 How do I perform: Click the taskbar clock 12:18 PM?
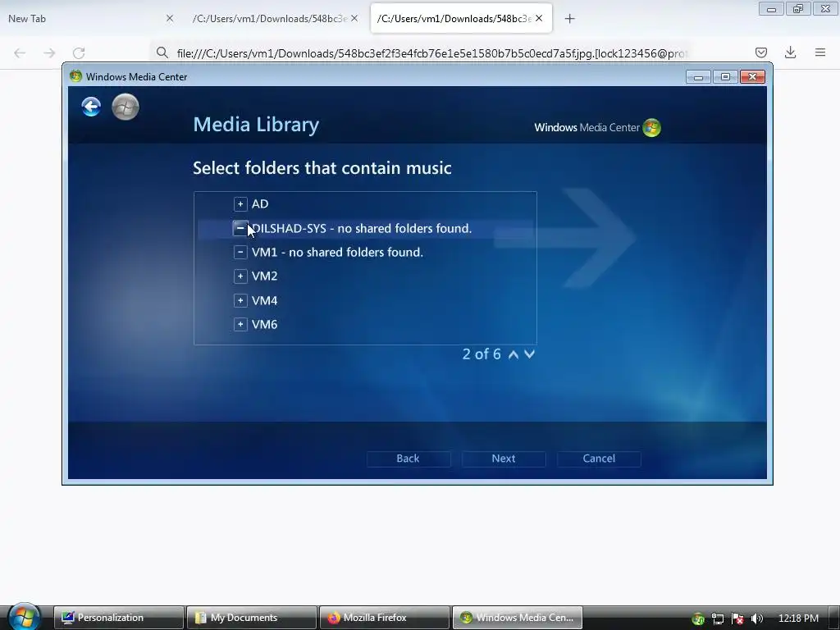coord(798,619)
